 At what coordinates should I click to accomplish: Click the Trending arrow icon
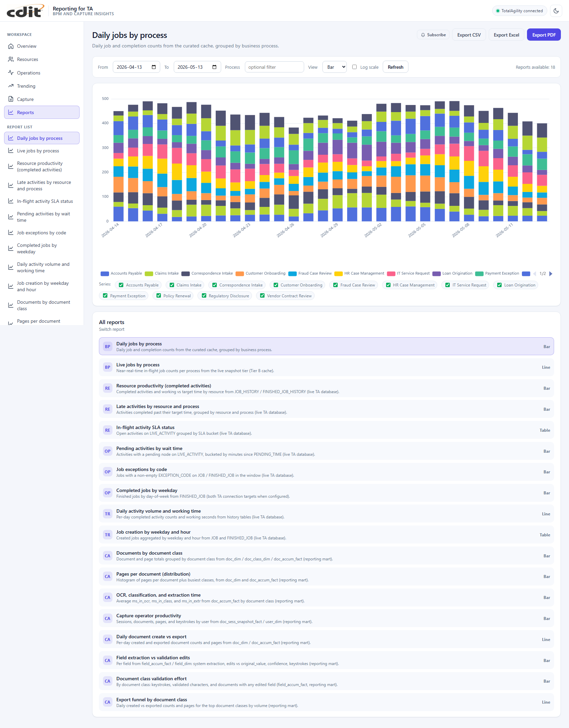tap(11, 86)
